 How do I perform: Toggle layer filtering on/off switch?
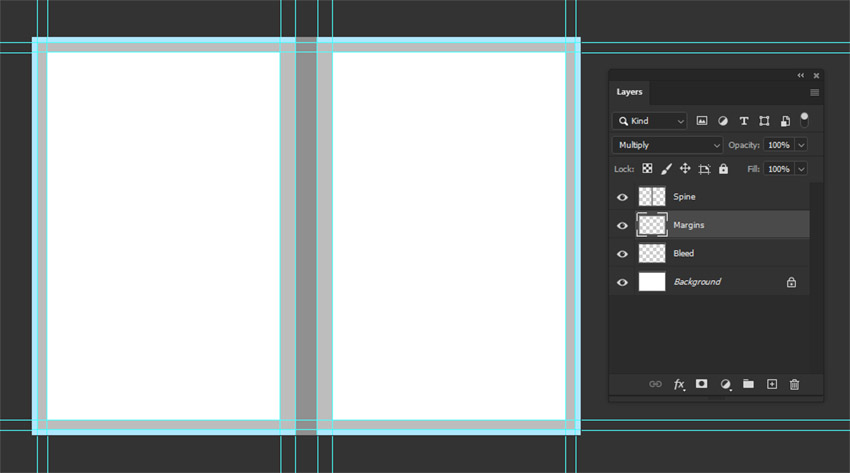[804, 120]
